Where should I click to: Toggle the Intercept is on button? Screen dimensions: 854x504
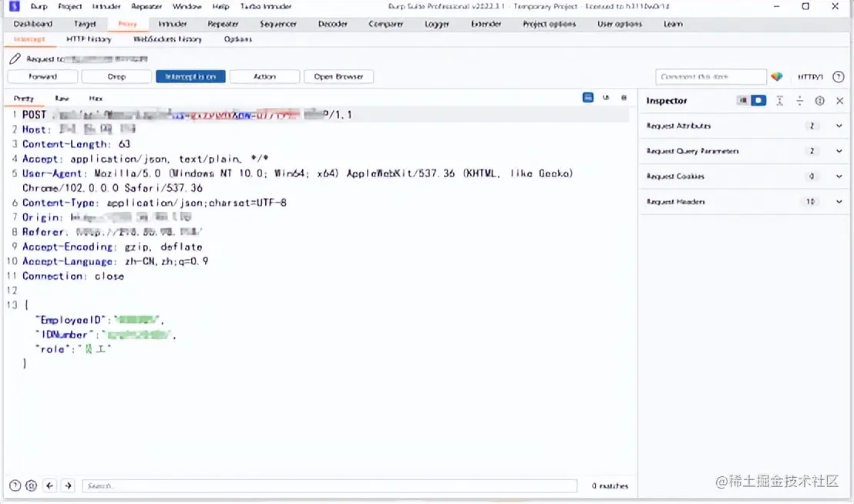click(x=190, y=77)
